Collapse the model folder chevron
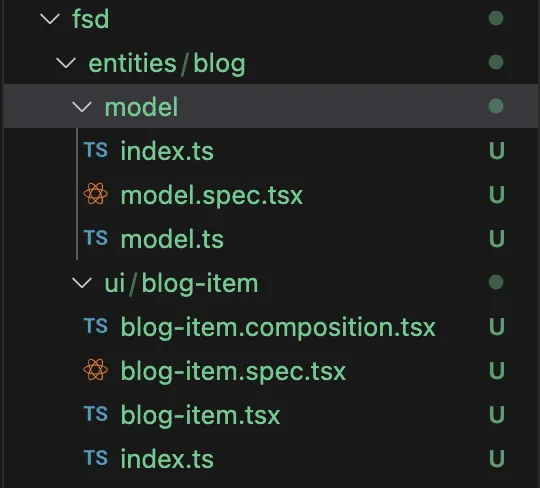This screenshot has height=488, width=540. click(x=82, y=107)
